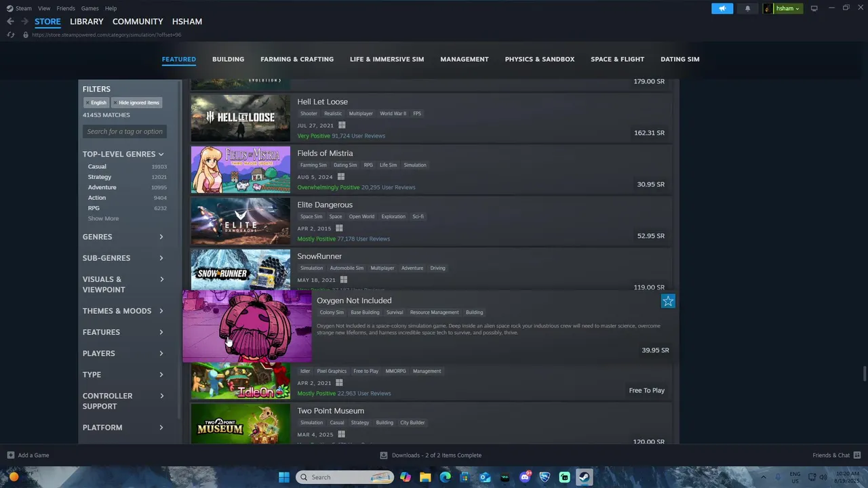Go back with the left arrow

[10, 22]
